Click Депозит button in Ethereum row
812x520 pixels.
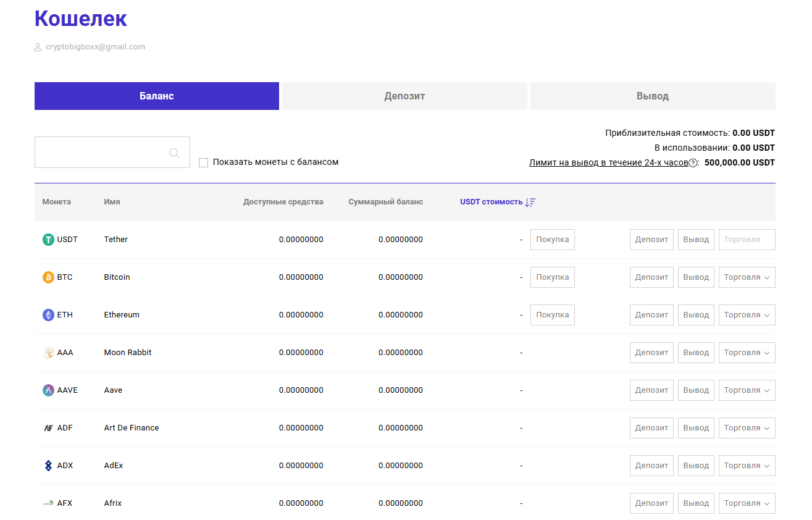click(651, 315)
